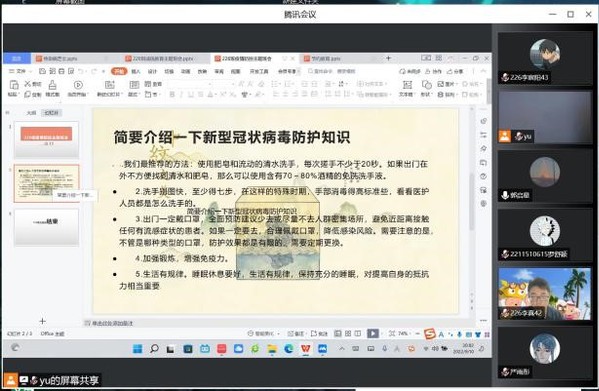Click the Share button in WPS

click(455, 71)
